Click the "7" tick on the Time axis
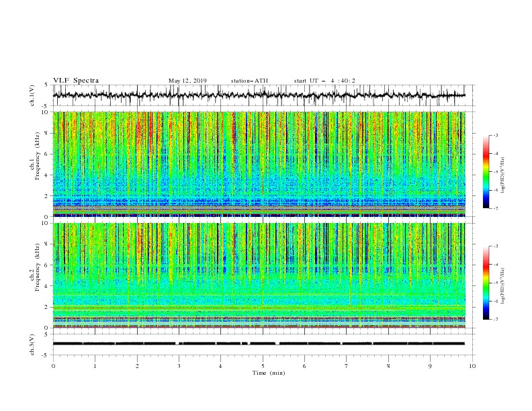 click(347, 366)
